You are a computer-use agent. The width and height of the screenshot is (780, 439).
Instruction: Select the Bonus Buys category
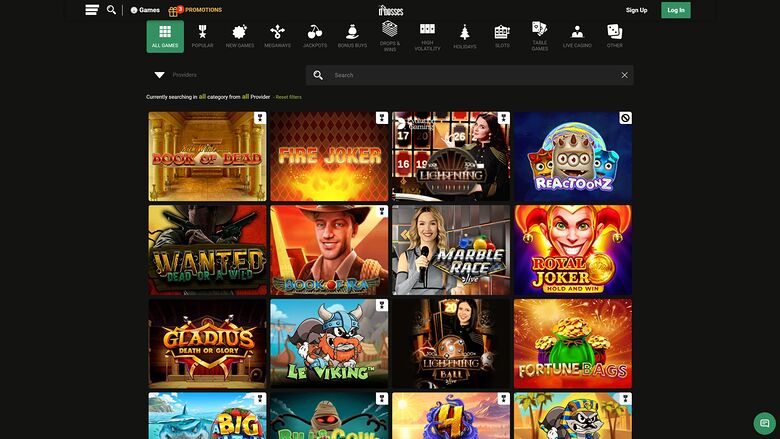(352, 36)
